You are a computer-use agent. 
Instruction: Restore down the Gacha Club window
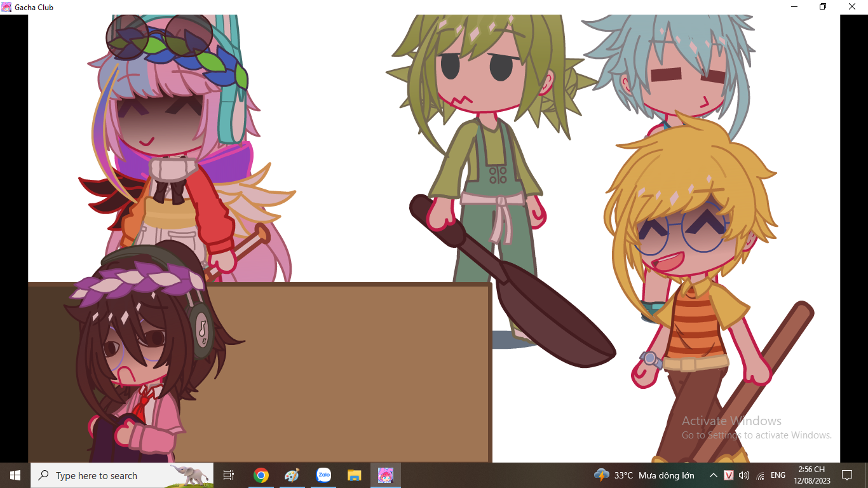(x=823, y=7)
